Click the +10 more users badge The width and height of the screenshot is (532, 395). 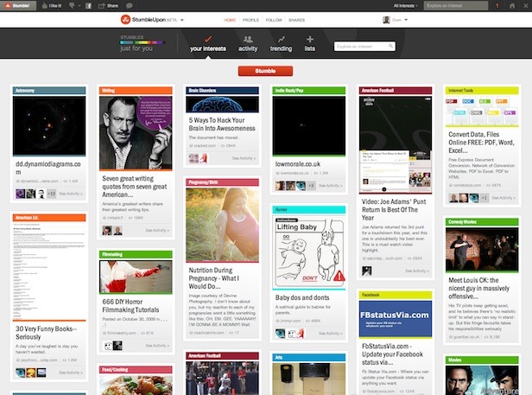coord(51,194)
